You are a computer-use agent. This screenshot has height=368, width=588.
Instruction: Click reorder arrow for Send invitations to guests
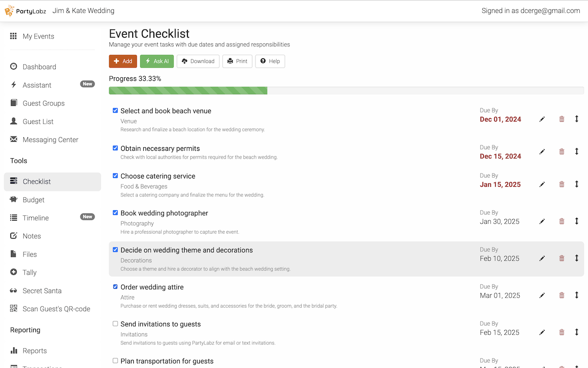577,332
